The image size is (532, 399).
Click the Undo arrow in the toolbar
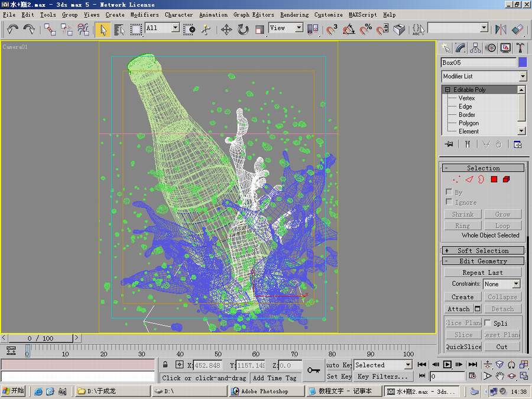pos(13,29)
